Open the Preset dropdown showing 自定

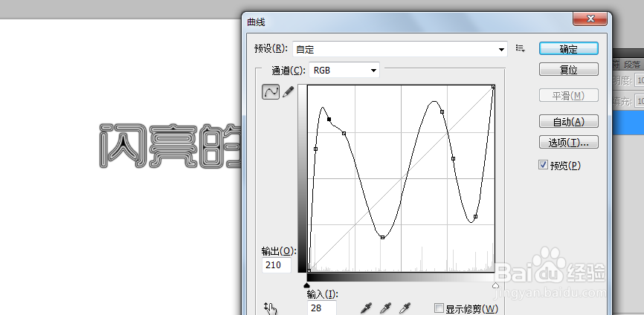[x=400, y=49]
